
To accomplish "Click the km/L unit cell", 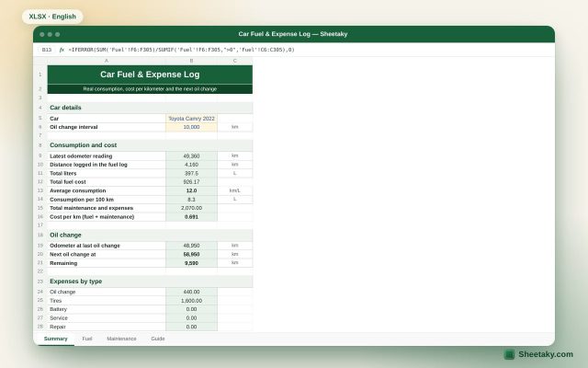I will 235,190.
